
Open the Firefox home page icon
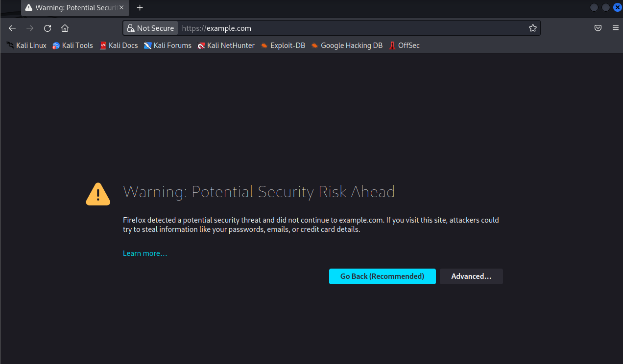65,28
